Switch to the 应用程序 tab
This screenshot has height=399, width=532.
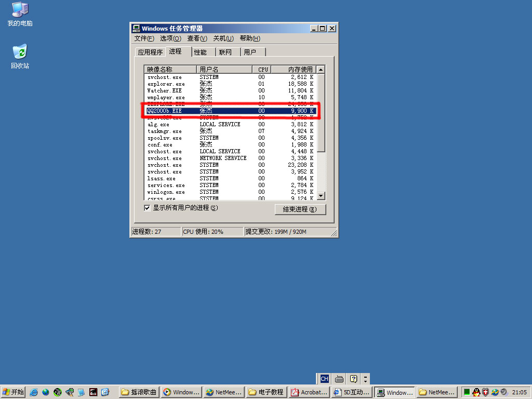[x=150, y=52]
